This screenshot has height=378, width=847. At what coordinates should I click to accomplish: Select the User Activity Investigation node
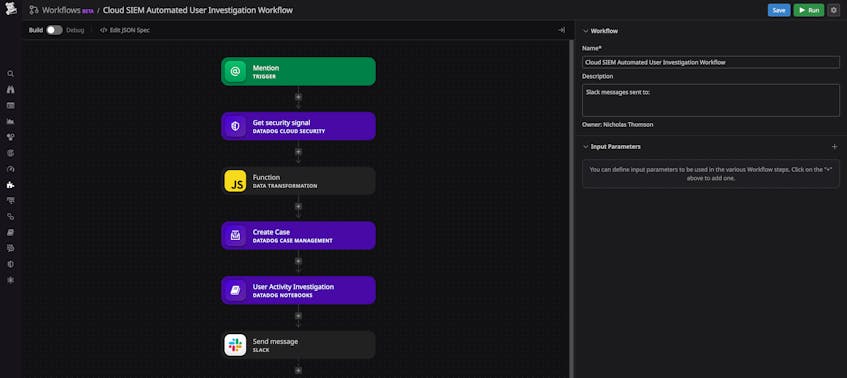(x=298, y=290)
